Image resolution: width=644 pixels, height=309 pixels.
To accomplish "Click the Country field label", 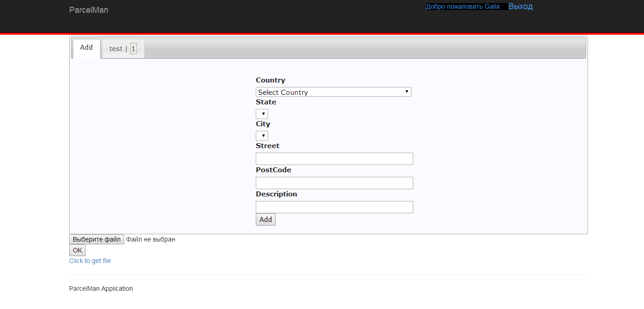I will [270, 80].
